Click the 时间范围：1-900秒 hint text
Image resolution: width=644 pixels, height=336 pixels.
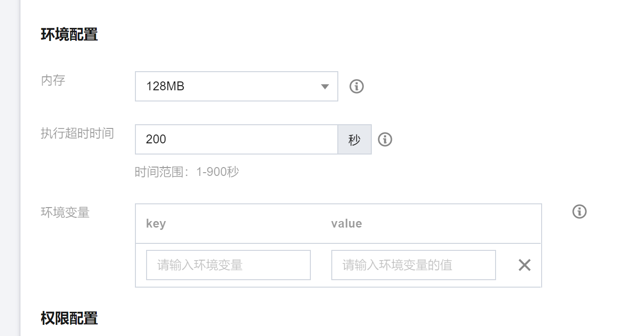tap(187, 172)
